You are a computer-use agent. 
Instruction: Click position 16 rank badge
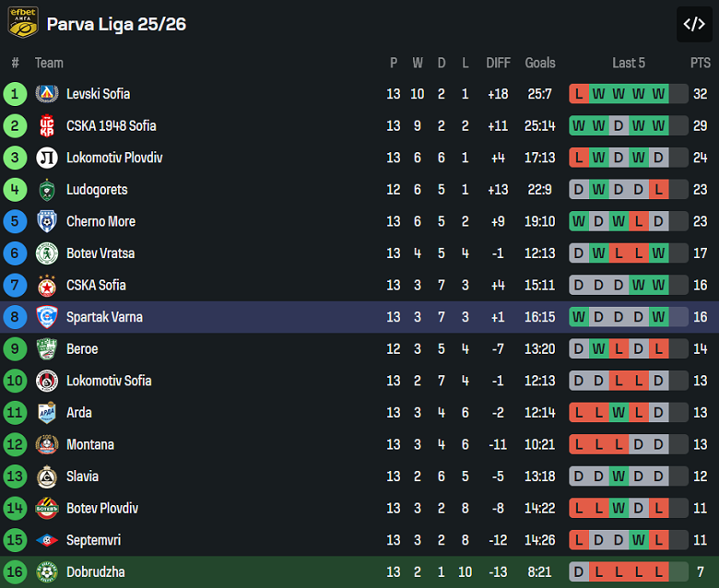pyautogui.click(x=16, y=572)
